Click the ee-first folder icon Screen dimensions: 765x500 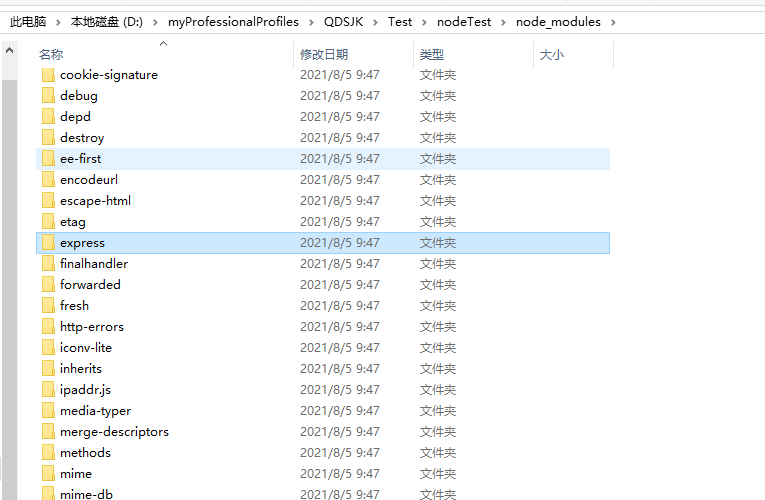pyautogui.click(x=48, y=159)
